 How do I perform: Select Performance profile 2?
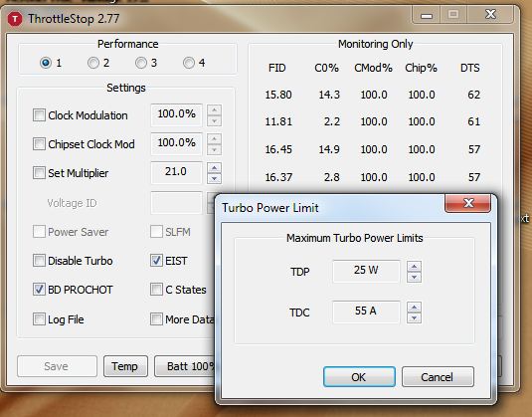coord(93,63)
